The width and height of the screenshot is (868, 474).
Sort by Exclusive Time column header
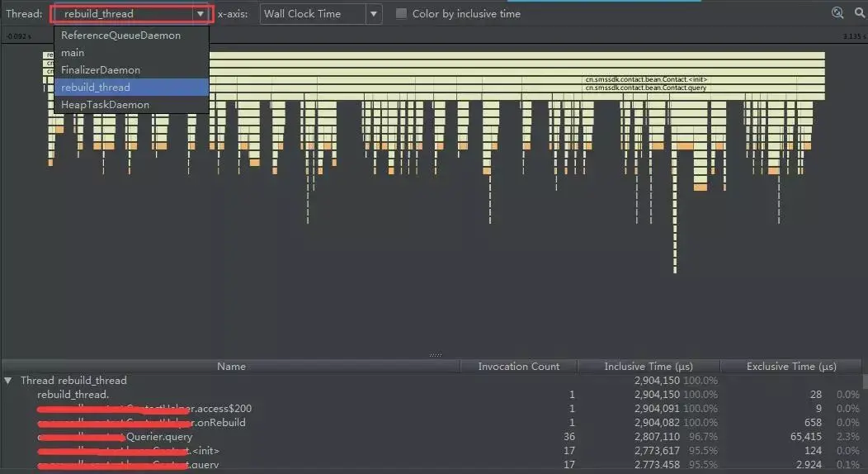point(791,366)
